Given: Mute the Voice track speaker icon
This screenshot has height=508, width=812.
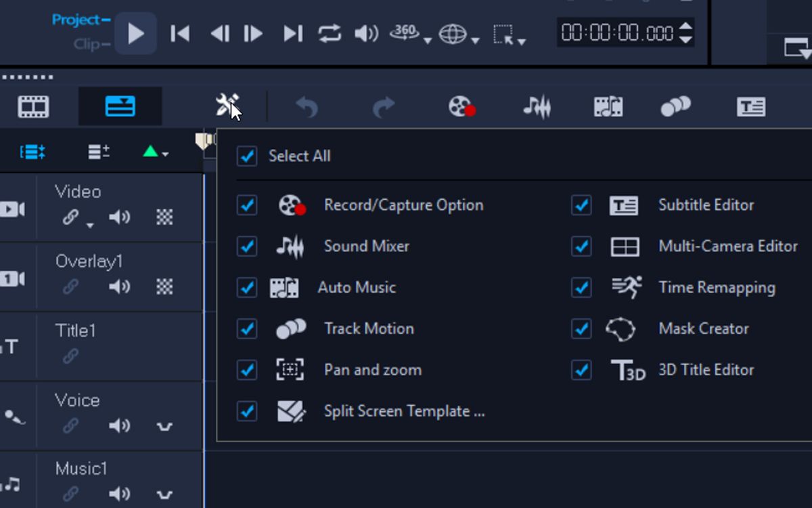Looking at the screenshot, I should pos(120,426).
